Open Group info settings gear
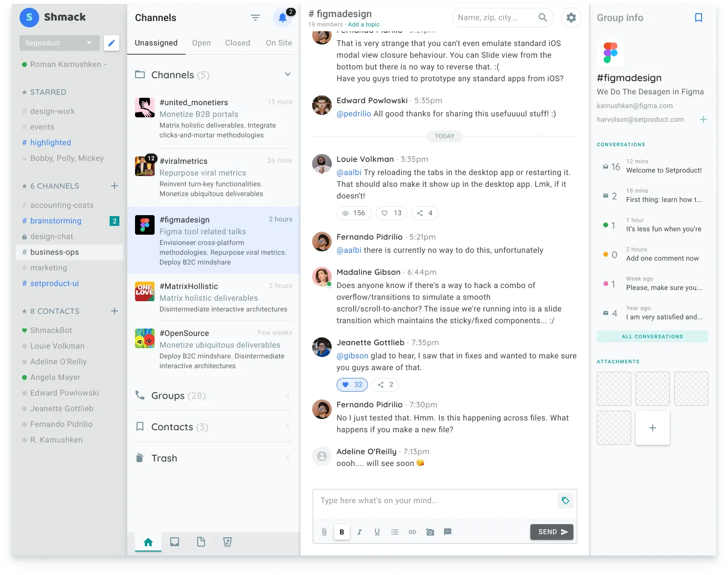Viewport: 728px width, 575px height. [571, 18]
